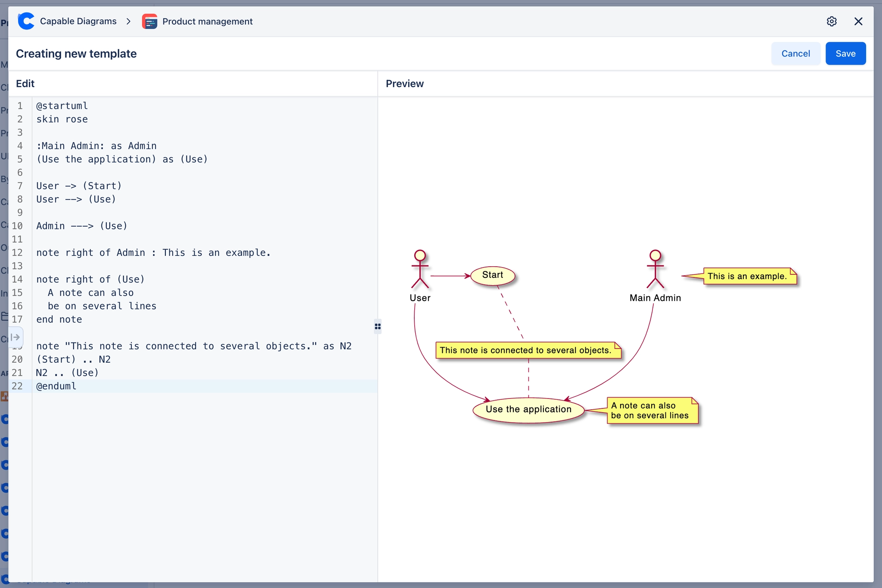Click the breadcrumb chevron after Capable Diagrams
882x588 pixels.
pos(128,21)
